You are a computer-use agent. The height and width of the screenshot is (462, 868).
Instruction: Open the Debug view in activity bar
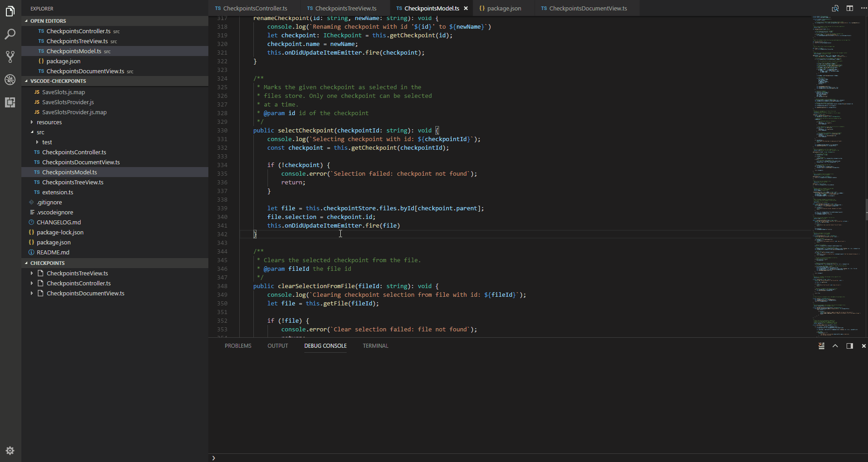[10, 80]
